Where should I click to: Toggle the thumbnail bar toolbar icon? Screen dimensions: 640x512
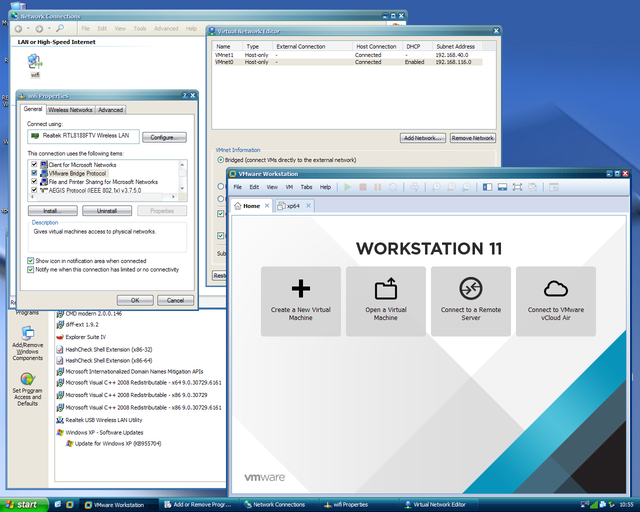coord(502,187)
